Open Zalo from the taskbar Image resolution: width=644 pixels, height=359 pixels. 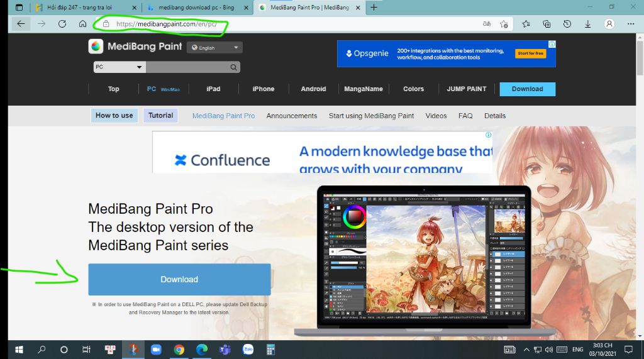click(x=248, y=350)
